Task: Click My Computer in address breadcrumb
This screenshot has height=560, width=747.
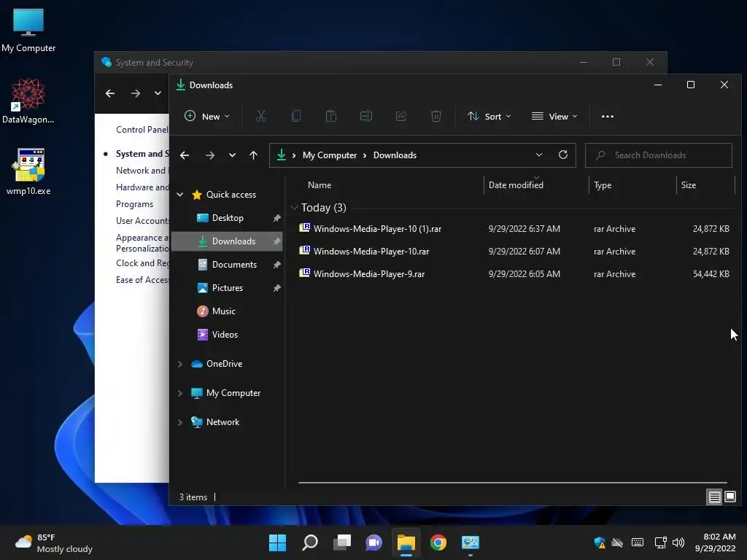Action: click(x=330, y=155)
